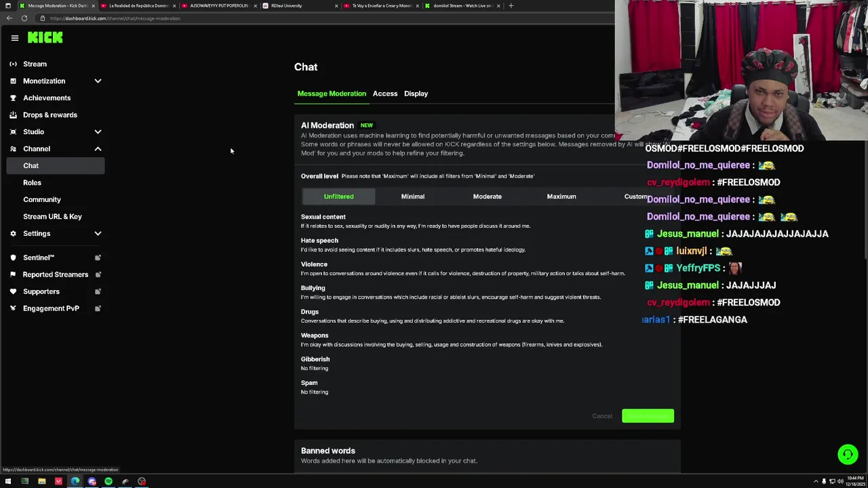Select the Minimal moderation level
The height and width of the screenshot is (488, 868).
[x=412, y=197]
